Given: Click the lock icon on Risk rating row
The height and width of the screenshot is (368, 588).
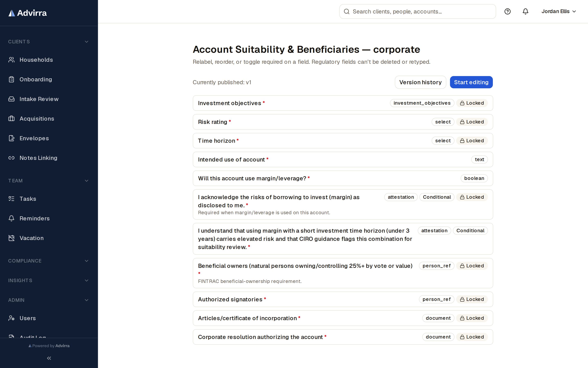Looking at the screenshot, I should [x=462, y=122].
